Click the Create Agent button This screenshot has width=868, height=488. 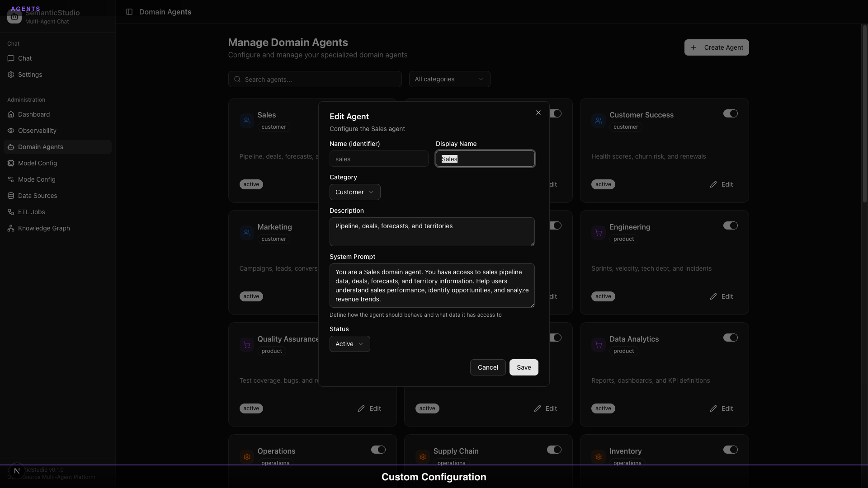(716, 47)
